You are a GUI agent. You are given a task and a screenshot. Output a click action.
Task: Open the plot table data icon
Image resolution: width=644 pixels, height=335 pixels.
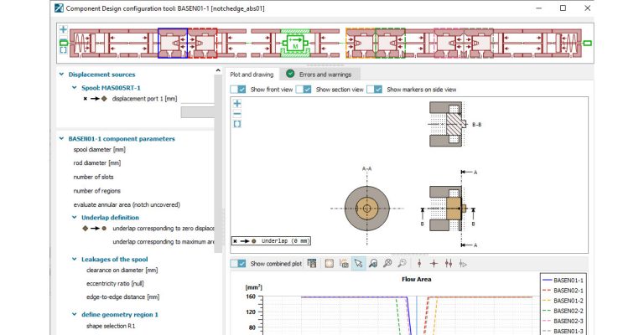(312, 263)
